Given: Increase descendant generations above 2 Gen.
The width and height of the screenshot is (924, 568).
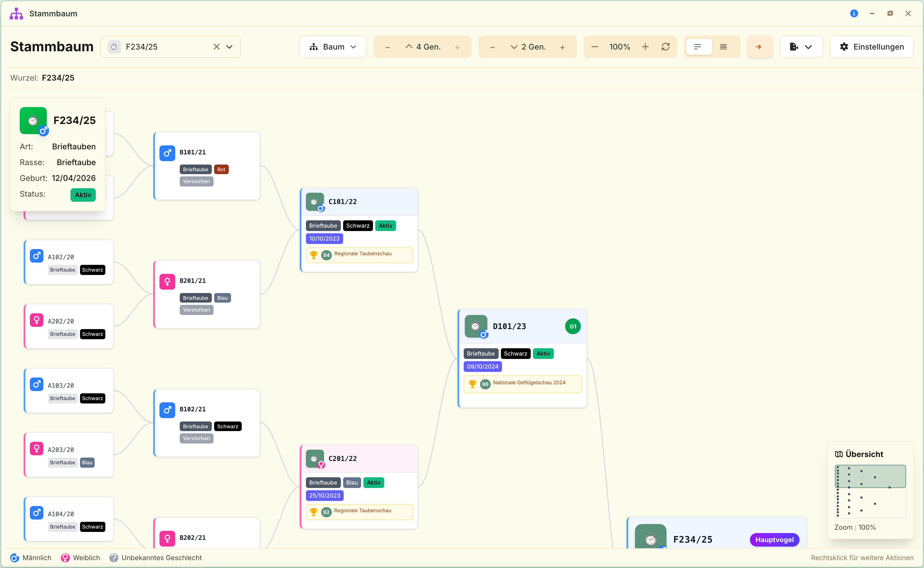Looking at the screenshot, I should point(562,47).
